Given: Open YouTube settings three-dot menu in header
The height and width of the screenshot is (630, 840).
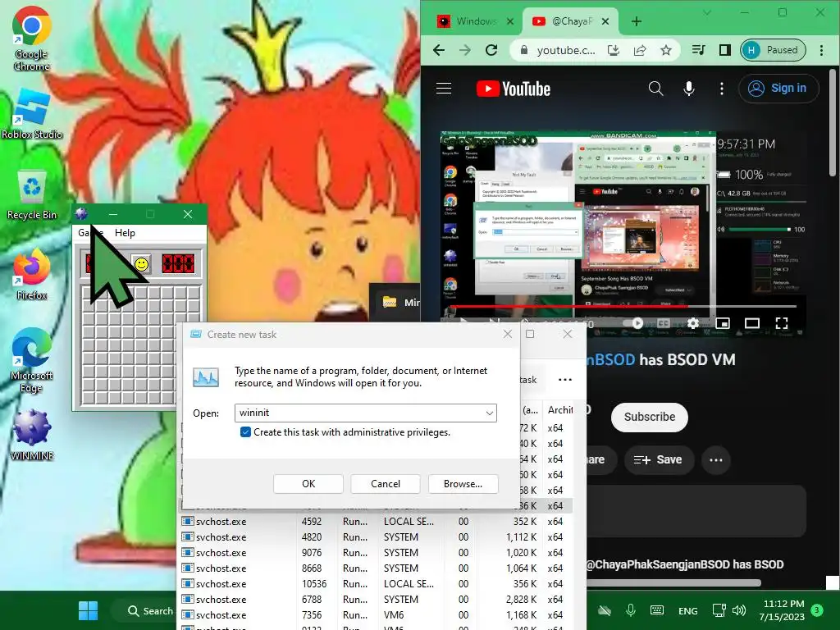Looking at the screenshot, I should coord(722,89).
